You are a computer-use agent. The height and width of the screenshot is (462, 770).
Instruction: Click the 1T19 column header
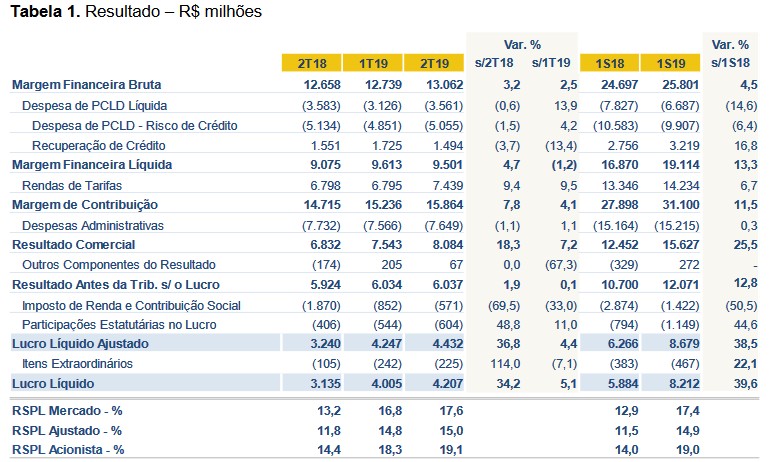point(372,63)
